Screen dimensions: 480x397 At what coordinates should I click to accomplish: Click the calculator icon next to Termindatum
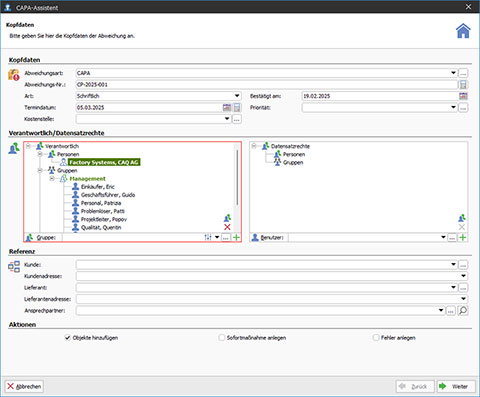237,107
